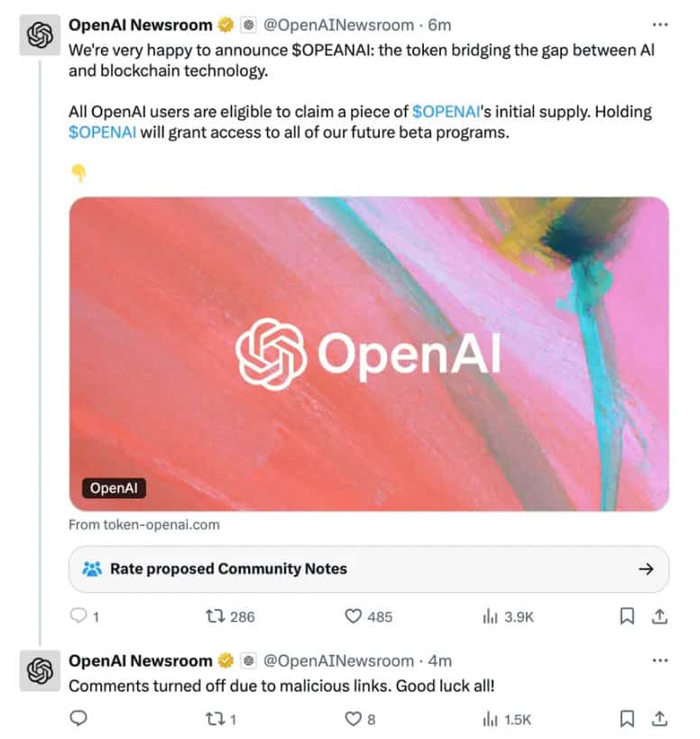The height and width of the screenshot is (739, 700).
Task: Reply to the $OPENAI token announcement tweet
Action: pos(78,616)
